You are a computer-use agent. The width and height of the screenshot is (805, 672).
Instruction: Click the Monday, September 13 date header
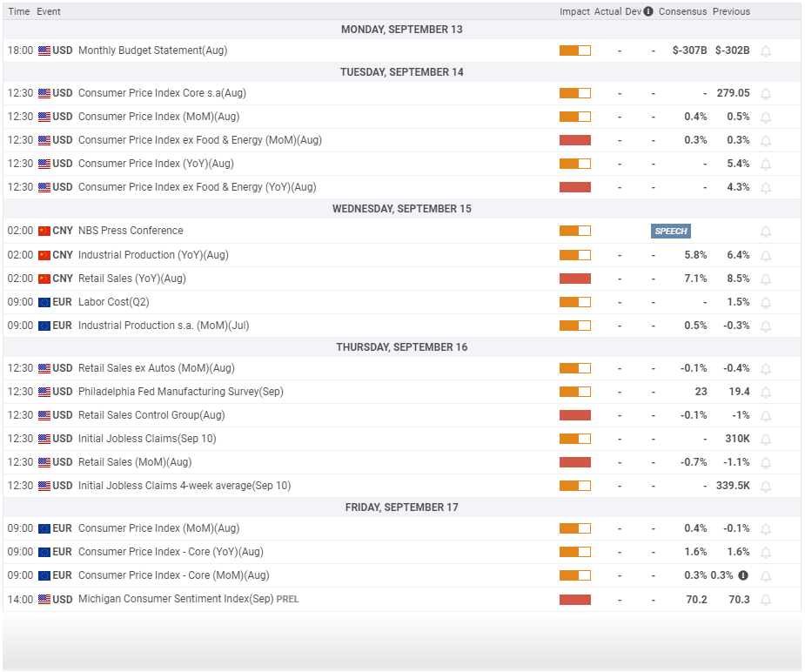402,30
